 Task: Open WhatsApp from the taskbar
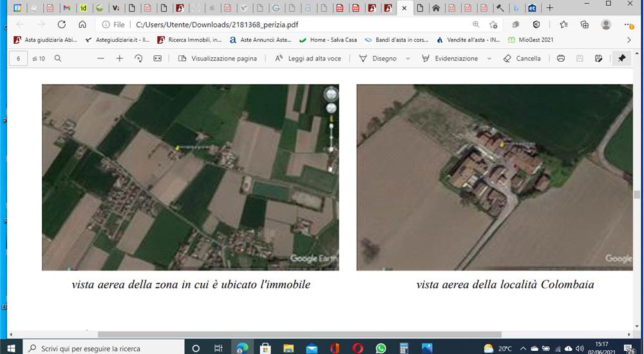[381, 348]
